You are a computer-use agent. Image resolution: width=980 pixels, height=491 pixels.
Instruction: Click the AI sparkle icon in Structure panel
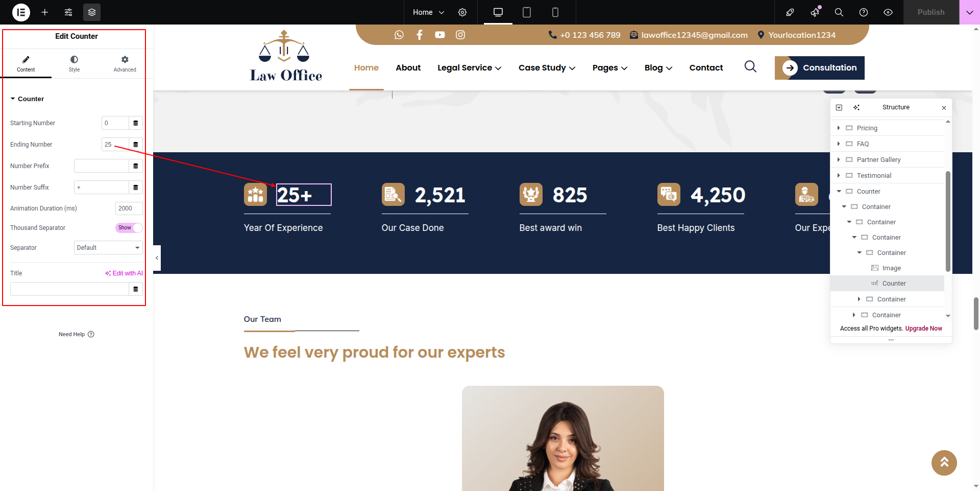coord(856,107)
